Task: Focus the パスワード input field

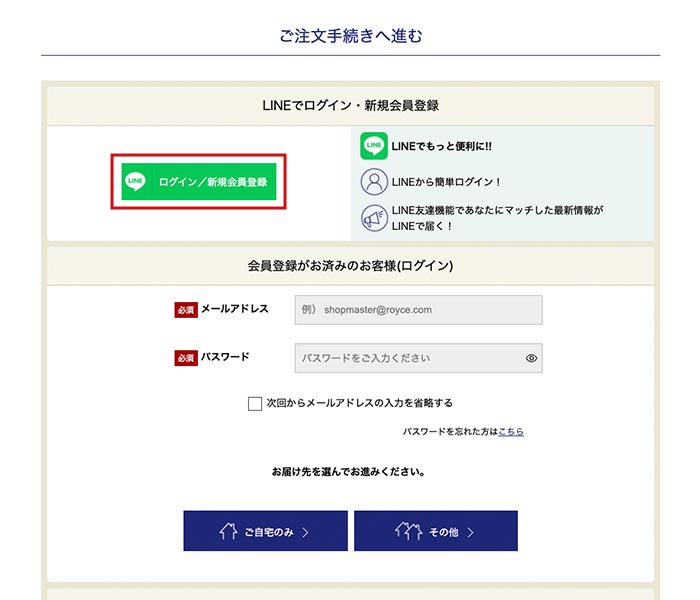Action: click(418, 358)
